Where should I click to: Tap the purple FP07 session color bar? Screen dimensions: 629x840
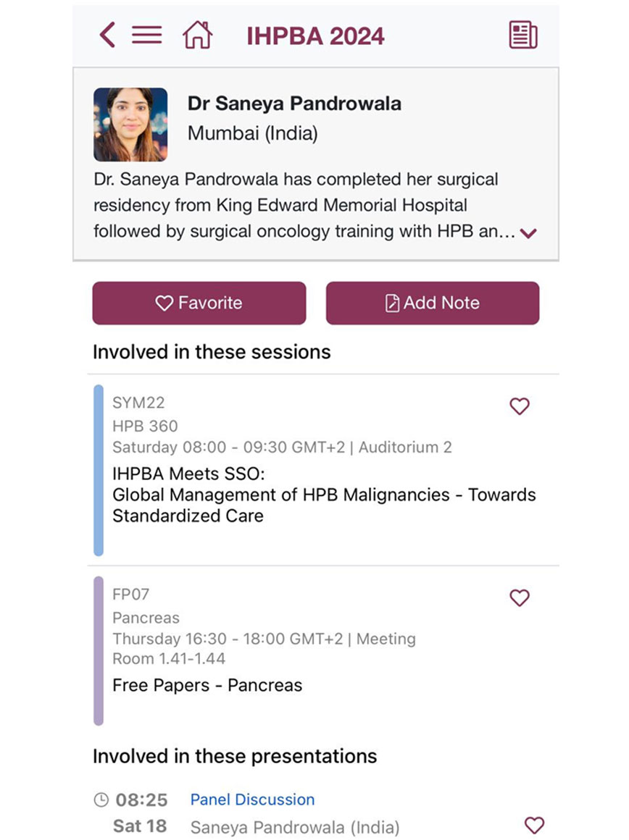99,650
